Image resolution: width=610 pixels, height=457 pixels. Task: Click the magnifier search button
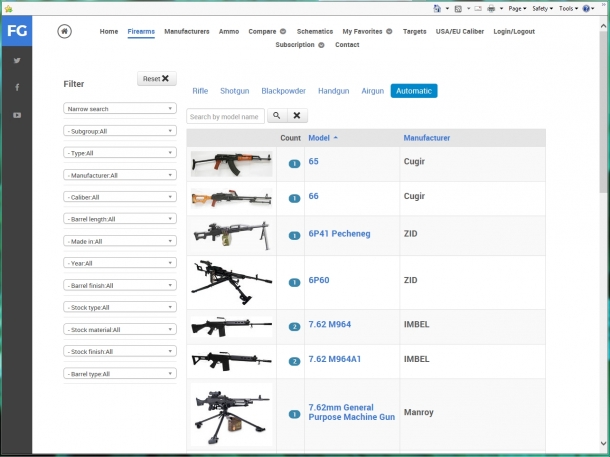click(277, 116)
